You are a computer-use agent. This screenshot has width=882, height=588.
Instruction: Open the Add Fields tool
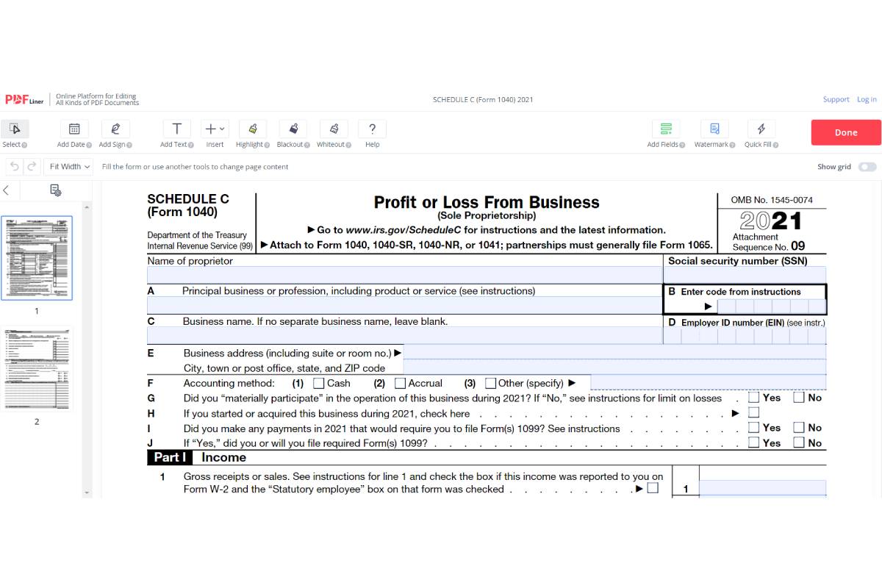click(x=666, y=129)
